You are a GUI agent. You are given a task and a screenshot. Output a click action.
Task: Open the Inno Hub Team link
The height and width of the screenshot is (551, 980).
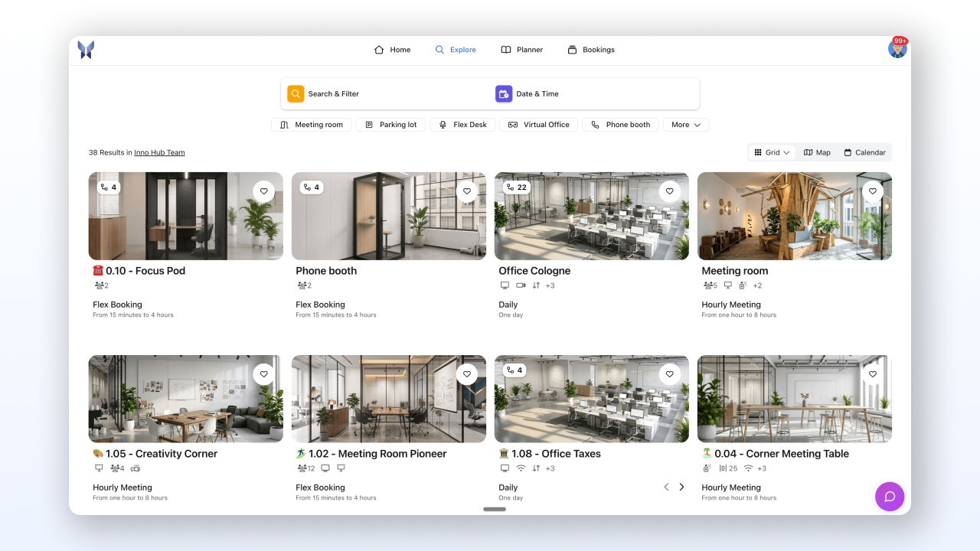[159, 152]
